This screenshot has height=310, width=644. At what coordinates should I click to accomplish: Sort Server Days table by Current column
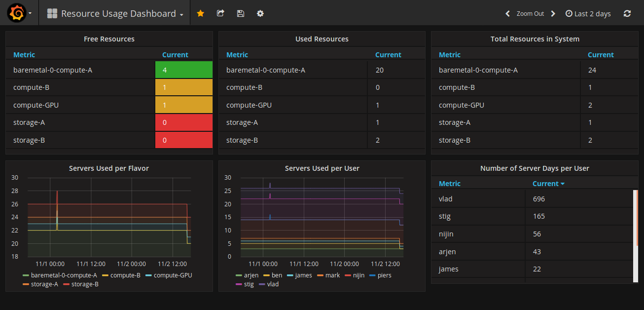548,184
